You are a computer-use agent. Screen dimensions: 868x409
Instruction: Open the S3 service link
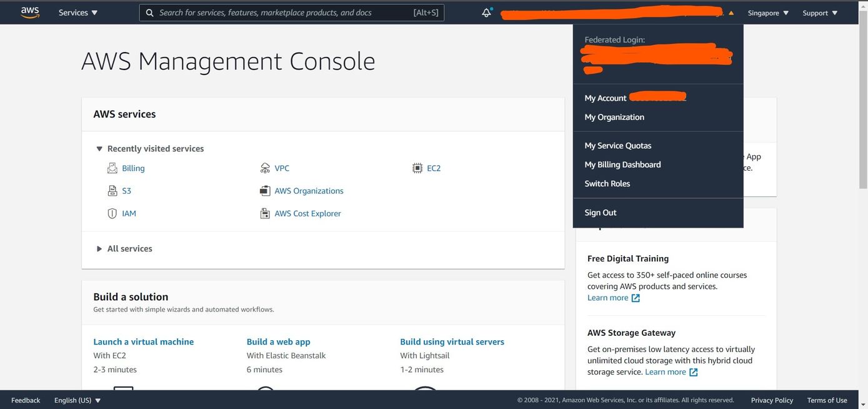click(127, 191)
